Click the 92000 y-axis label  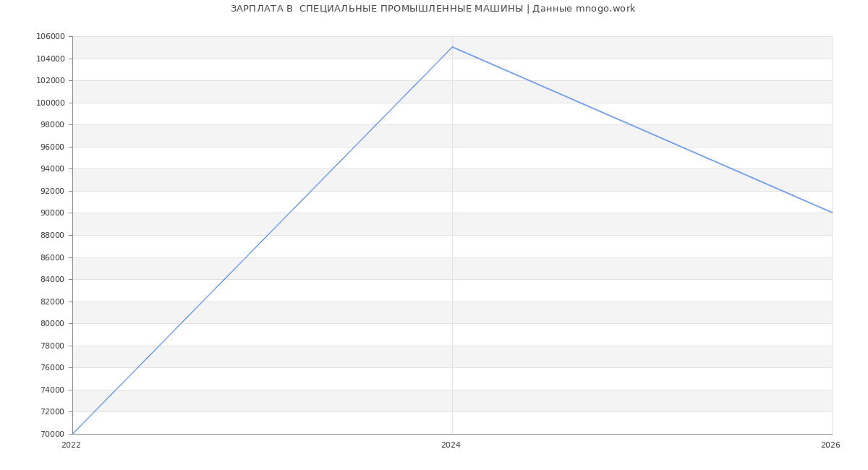pyautogui.click(x=52, y=191)
